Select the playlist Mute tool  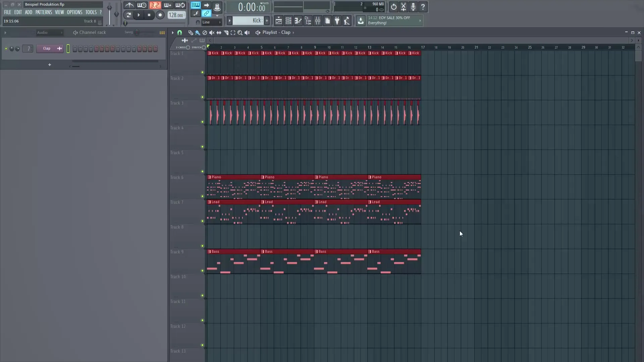212,33
